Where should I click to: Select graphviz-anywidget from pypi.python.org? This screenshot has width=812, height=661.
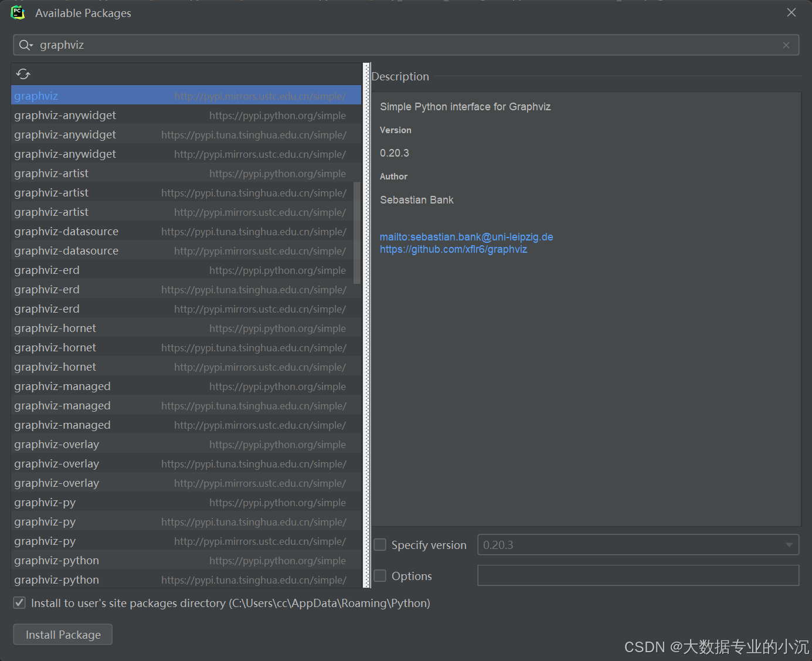point(186,115)
